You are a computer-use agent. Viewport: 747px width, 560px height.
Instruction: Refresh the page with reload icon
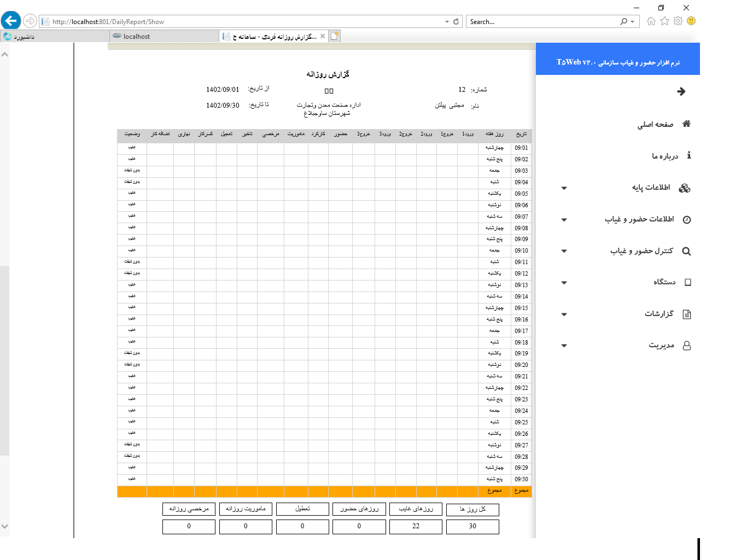tap(456, 21)
